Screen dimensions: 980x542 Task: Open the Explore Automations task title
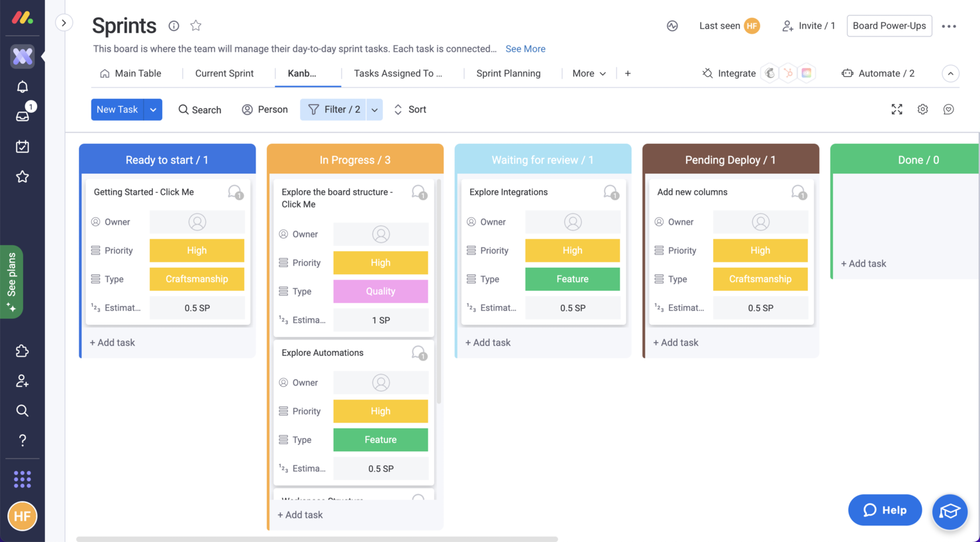tap(322, 353)
